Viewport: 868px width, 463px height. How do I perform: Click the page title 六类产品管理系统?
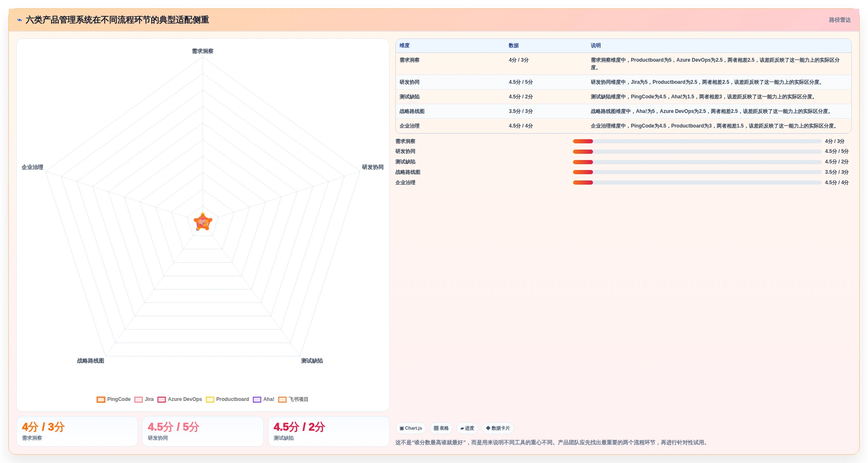[118, 20]
